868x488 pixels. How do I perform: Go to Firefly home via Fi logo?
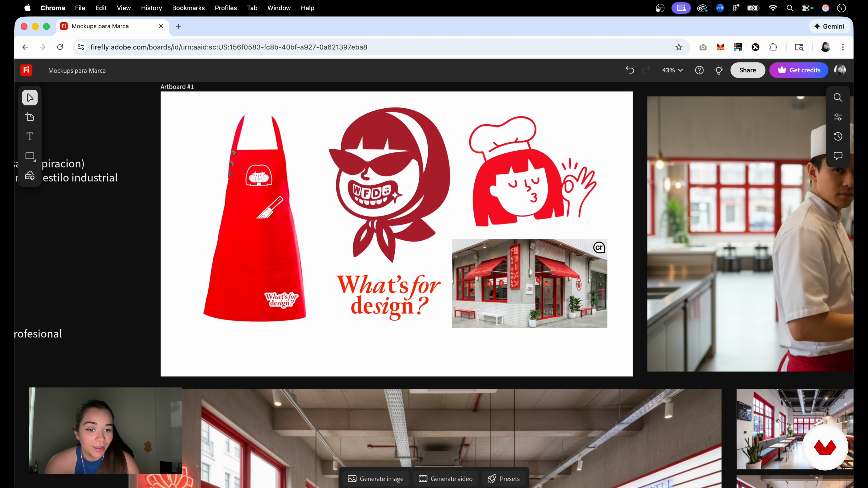coord(26,70)
